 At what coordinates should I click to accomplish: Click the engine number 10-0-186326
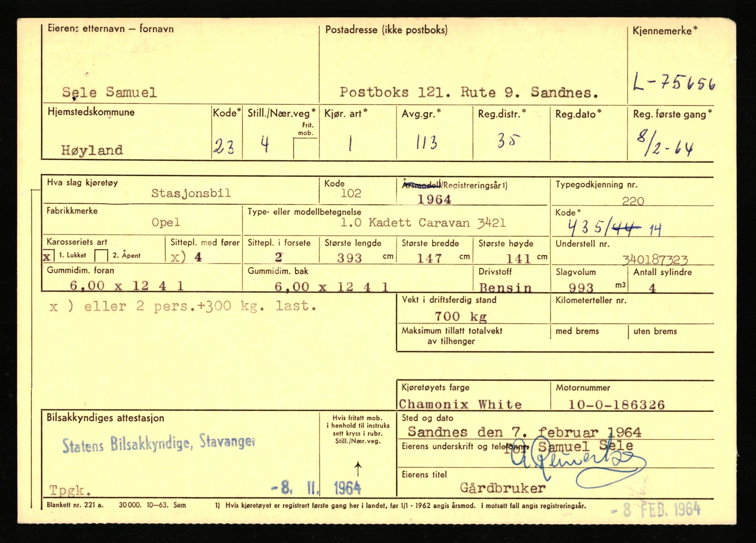coord(616,405)
